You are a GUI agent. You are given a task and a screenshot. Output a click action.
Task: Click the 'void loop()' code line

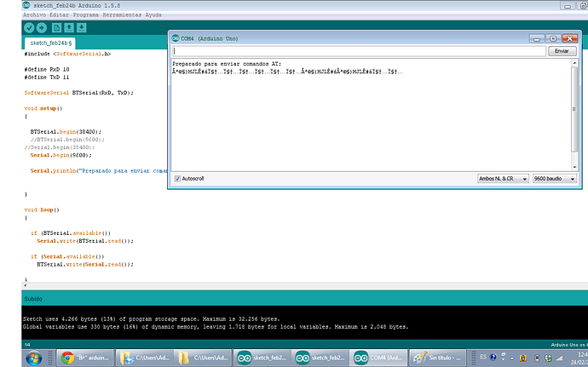coord(42,209)
